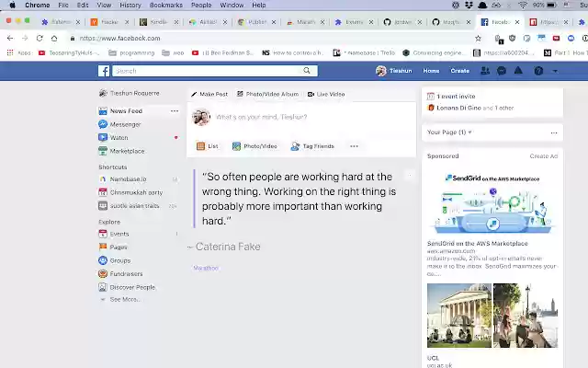The image size is (588, 368).
Task: Click Wi-Fi icon in menu bar
Action: (x=523, y=6)
